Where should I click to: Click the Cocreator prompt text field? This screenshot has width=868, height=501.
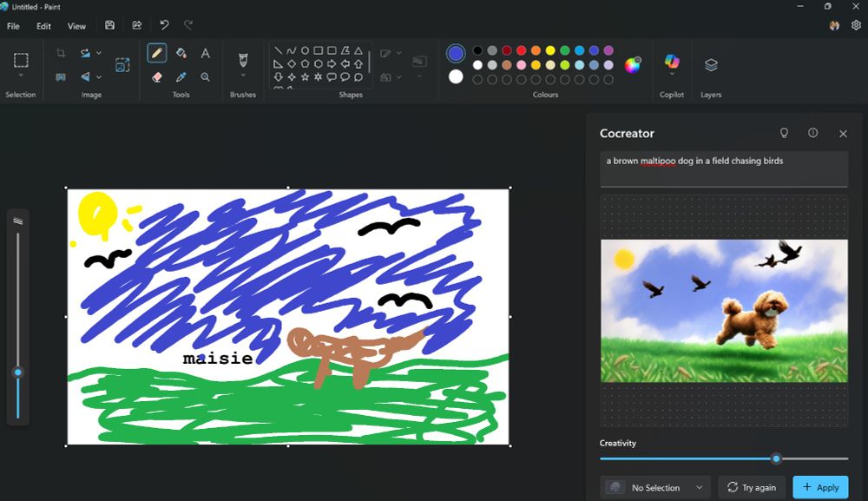[724, 168]
